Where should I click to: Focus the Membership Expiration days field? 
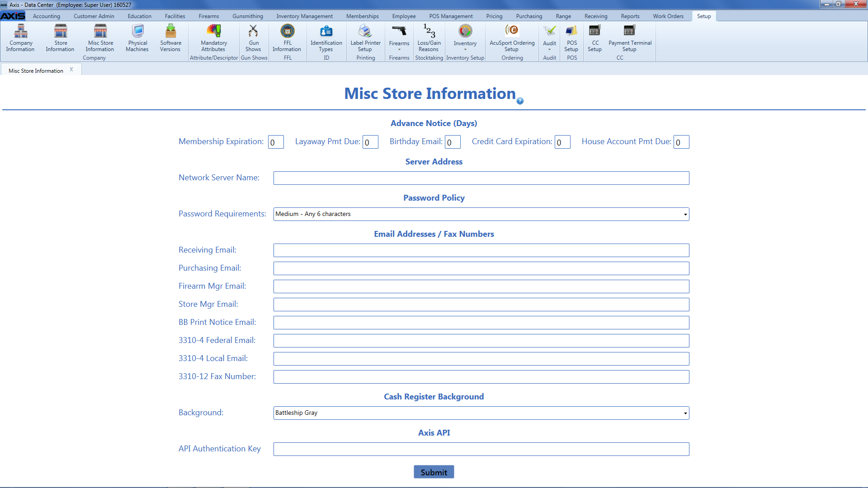click(x=276, y=142)
